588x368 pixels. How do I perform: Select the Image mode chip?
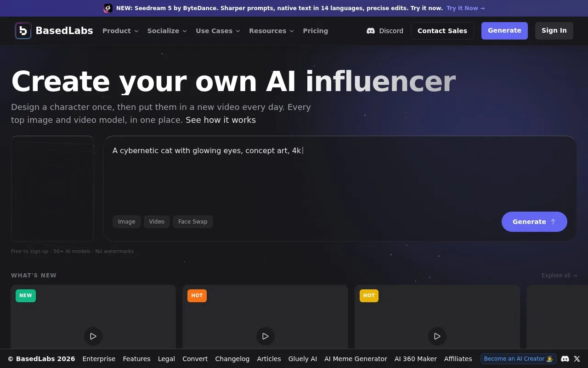(127, 222)
